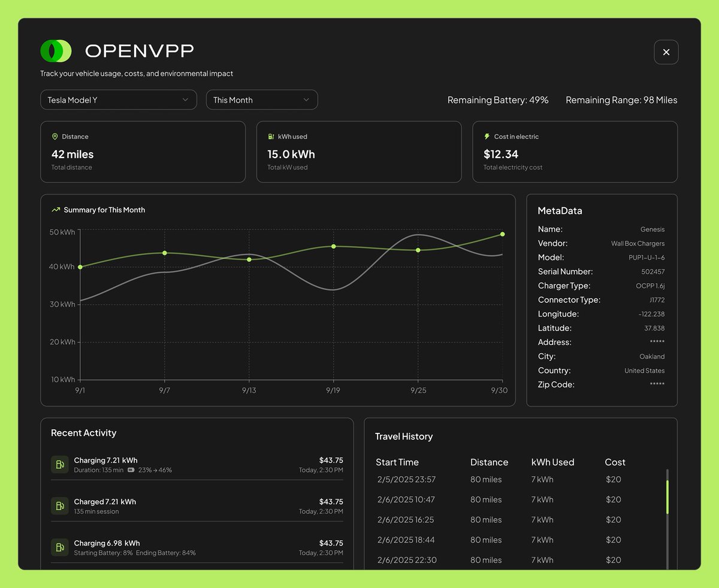The width and height of the screenshot is (719, 588).
Task: Click Remaining Battery: 49% text
Action: [498, 100]
